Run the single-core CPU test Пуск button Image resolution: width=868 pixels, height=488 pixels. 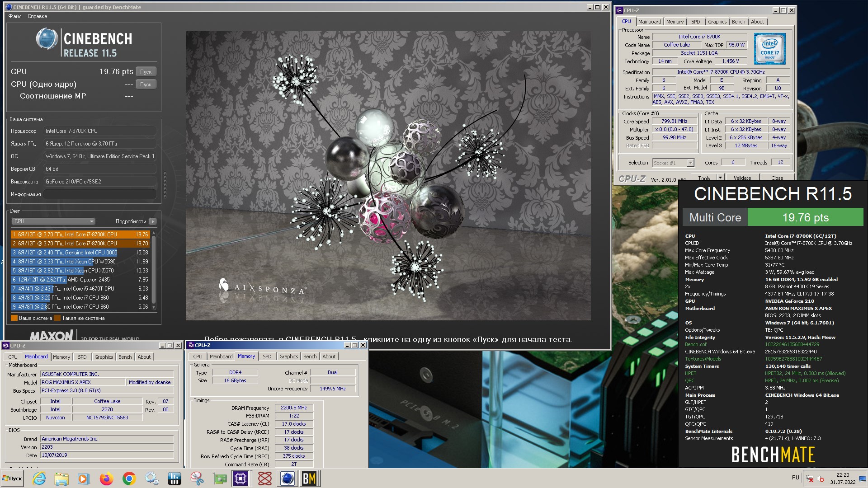(146, 84)
